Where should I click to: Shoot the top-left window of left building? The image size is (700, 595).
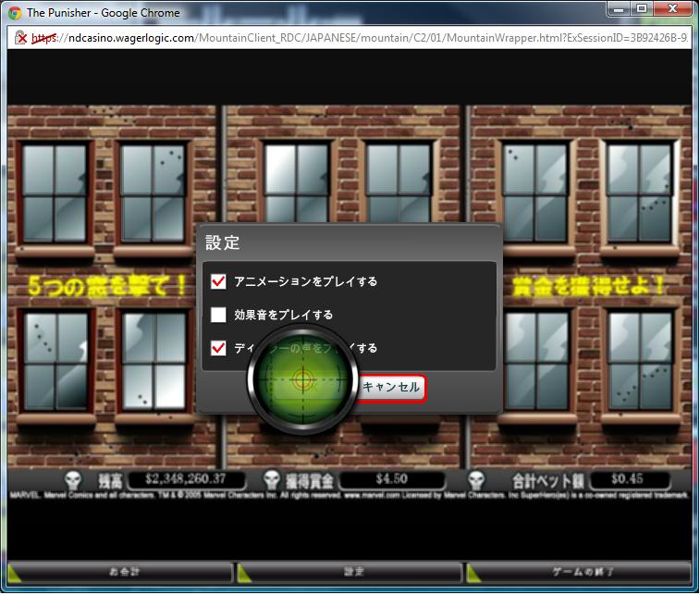(55, 193)
